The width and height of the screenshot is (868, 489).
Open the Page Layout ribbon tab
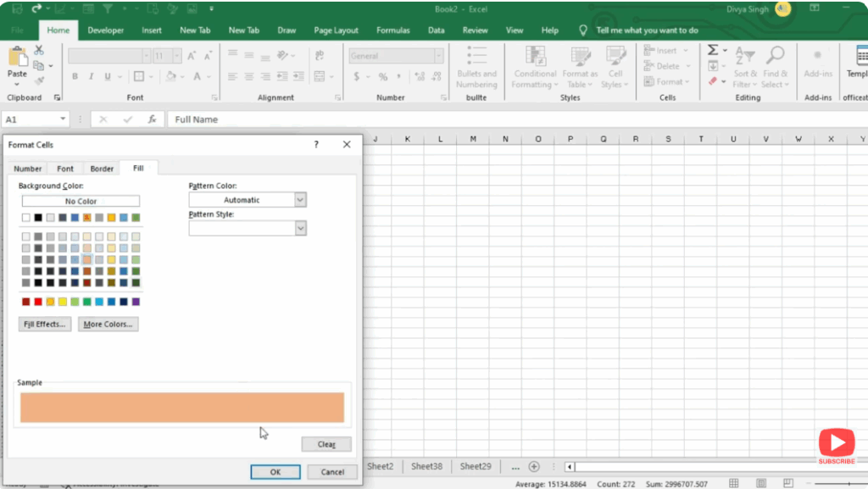[x=336, y=31]
